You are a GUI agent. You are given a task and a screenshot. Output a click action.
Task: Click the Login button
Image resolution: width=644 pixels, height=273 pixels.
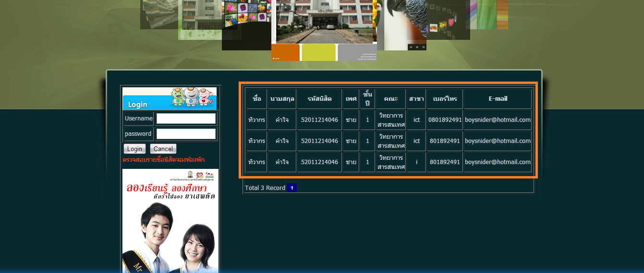(x=134, y=149)
